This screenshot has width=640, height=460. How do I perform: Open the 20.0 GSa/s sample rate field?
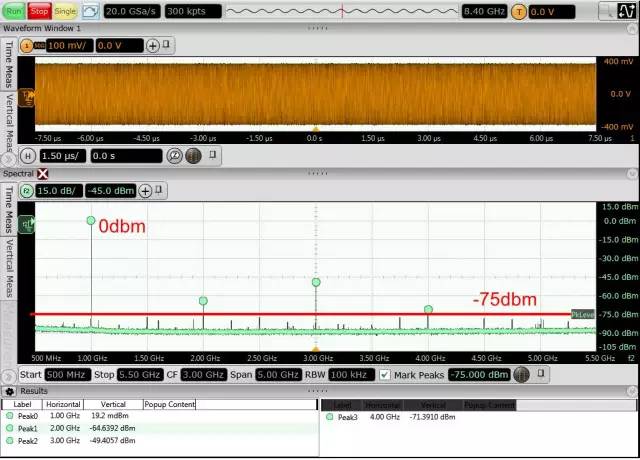(x=132, y=11)
